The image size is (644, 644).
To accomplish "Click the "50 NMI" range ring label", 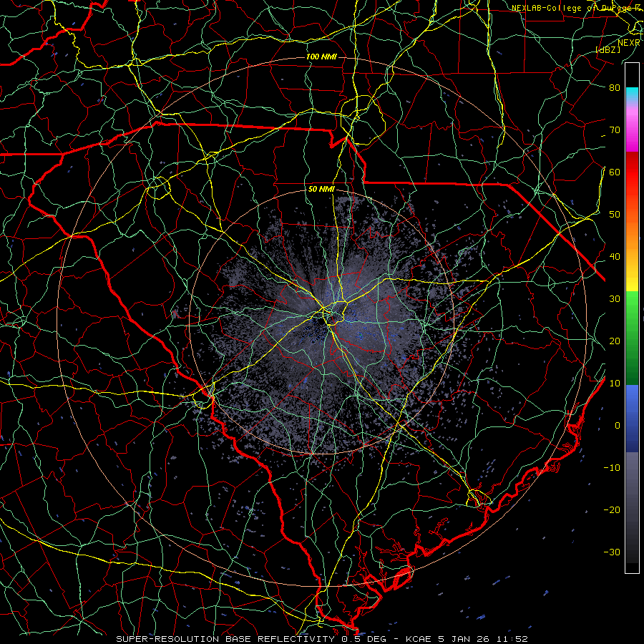I will point(321,190).
